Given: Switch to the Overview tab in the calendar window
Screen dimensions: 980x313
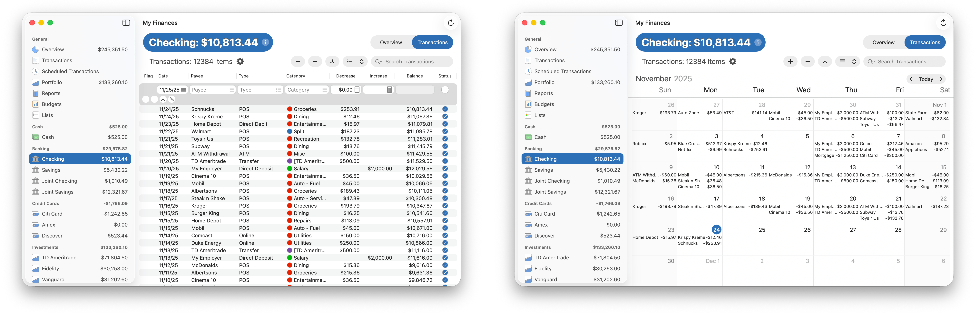Looking at the screenshot, I should [883, 42].
